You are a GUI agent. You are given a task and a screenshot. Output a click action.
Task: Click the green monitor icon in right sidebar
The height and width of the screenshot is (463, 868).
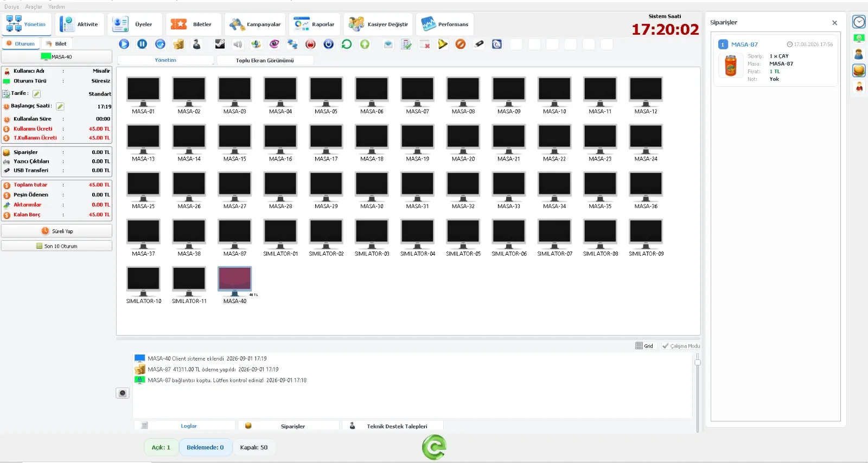coord(859,38)
